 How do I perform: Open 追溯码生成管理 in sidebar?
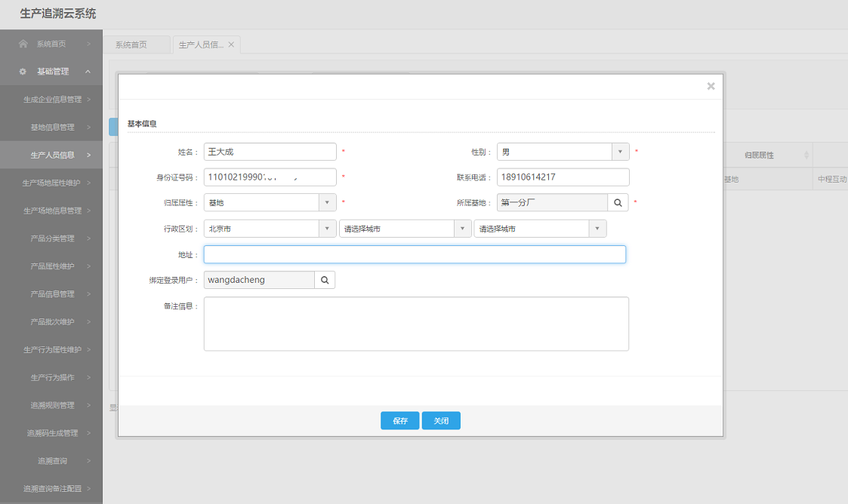click(51, 433)
